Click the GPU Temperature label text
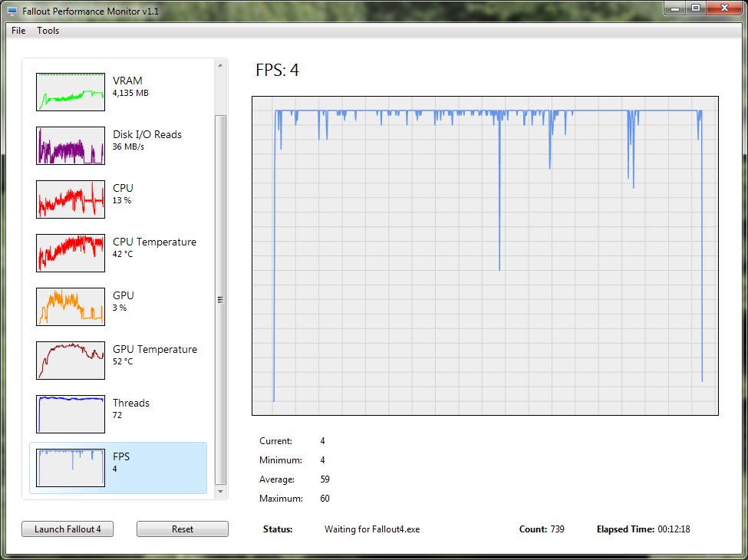 click(x=154, y=349)
